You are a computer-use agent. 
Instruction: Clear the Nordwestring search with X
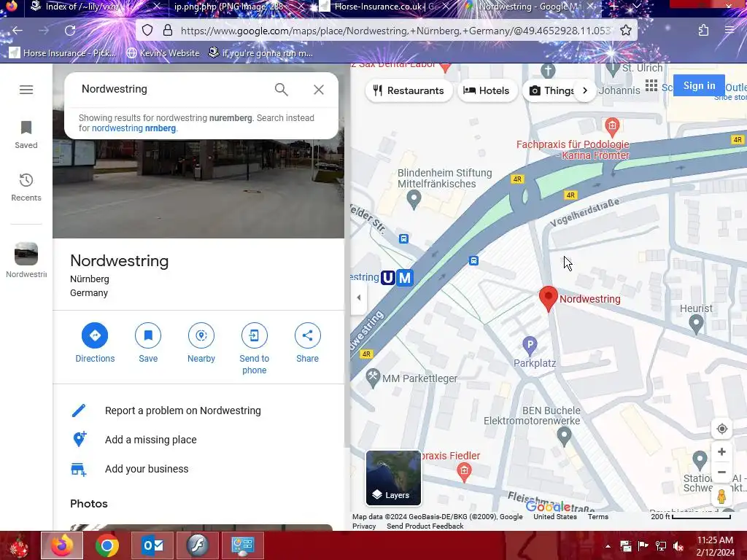point(319,90)
